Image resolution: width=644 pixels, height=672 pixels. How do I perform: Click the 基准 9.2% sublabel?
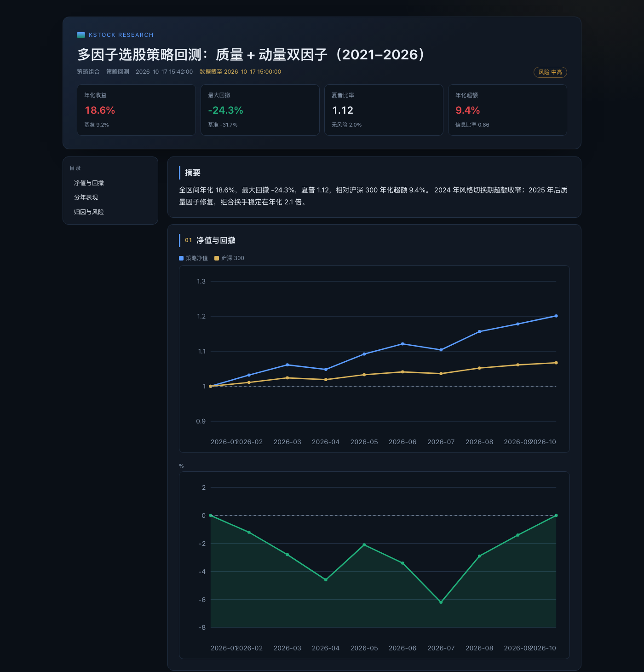coord(97,125)
